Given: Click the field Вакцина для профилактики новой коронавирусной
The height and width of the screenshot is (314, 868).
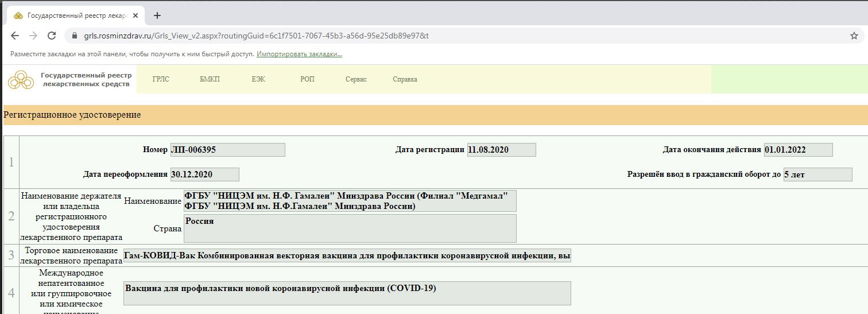Looking at the screenshot, I should tap(347, 293).
